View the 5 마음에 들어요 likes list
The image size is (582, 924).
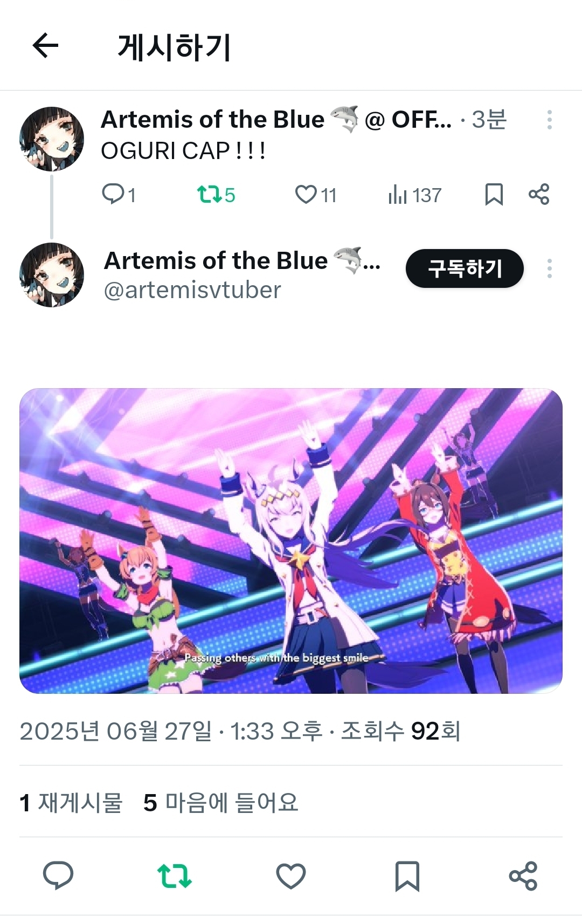click(x=221, y=802)
